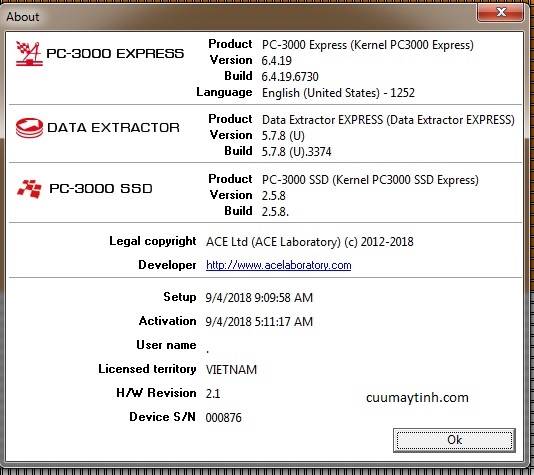This screenshot has height=475, width=534.
Task: Click the Licensed territory value VIETNAM
Action: pyautogui.click(x=231, y=369)
